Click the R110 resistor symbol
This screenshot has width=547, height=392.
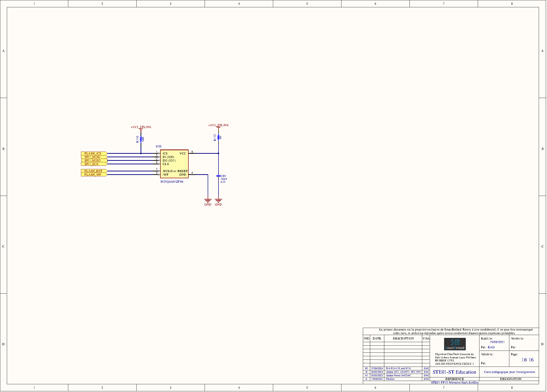click(141, 139)
